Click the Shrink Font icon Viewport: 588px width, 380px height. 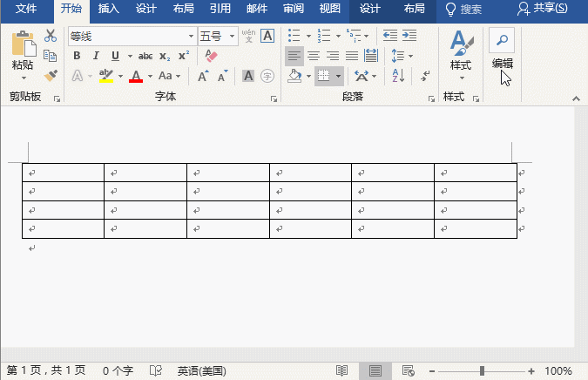223,76
